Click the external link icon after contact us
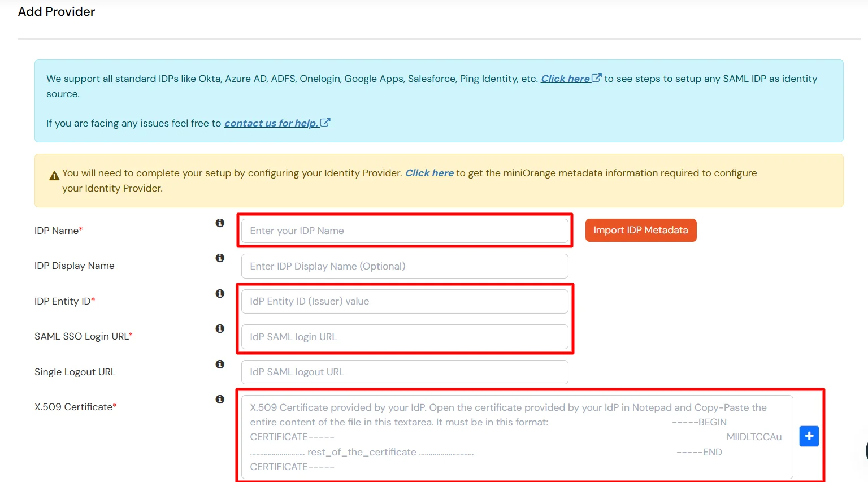 (325, 122)
